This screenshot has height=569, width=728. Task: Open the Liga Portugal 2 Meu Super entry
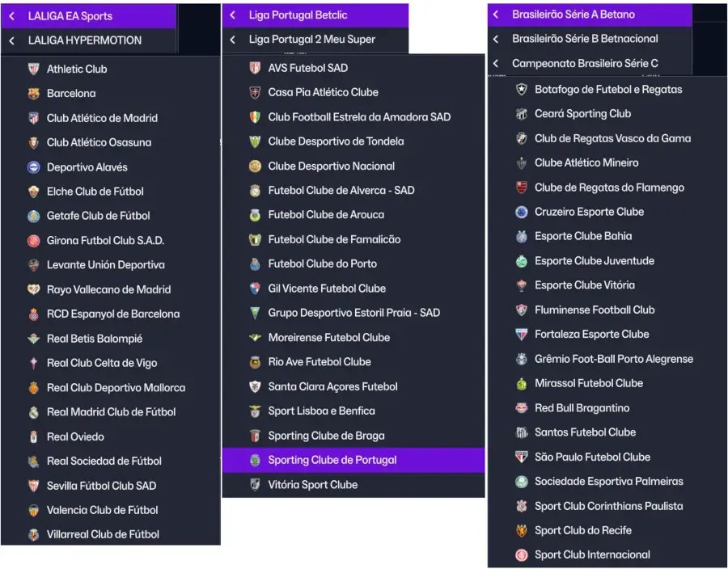pos(315,40)
